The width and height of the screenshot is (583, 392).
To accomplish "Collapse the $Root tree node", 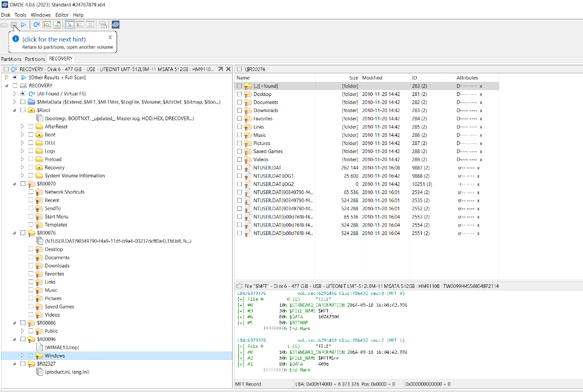I will (15, 110).
